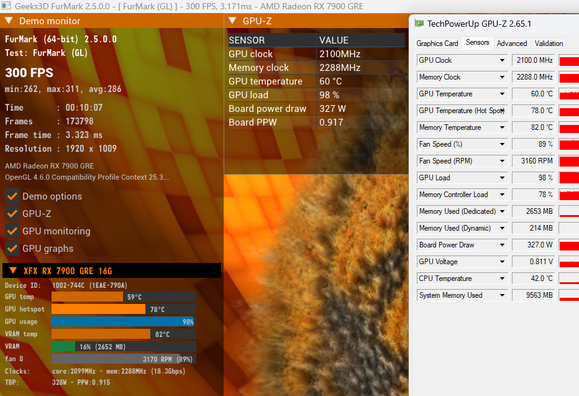This screenshot has width=579, height=396.
Task: Collapse the Demo monitor panel triangle
Action: (x=9, y=21)
